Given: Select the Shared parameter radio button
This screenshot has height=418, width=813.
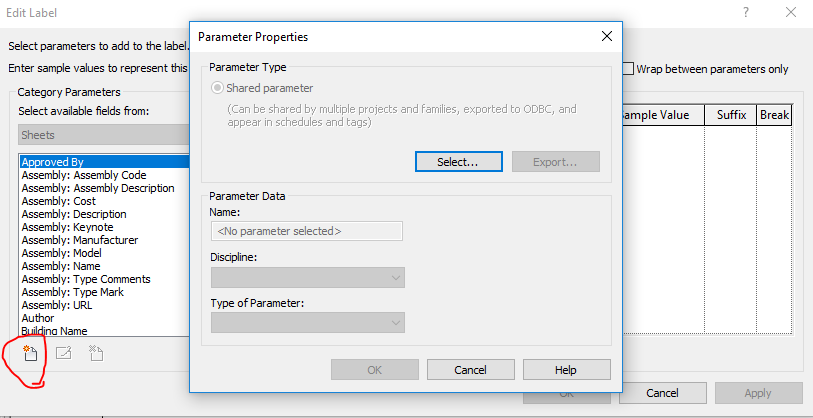Looking at the screenshot, I should pos(217,88).
